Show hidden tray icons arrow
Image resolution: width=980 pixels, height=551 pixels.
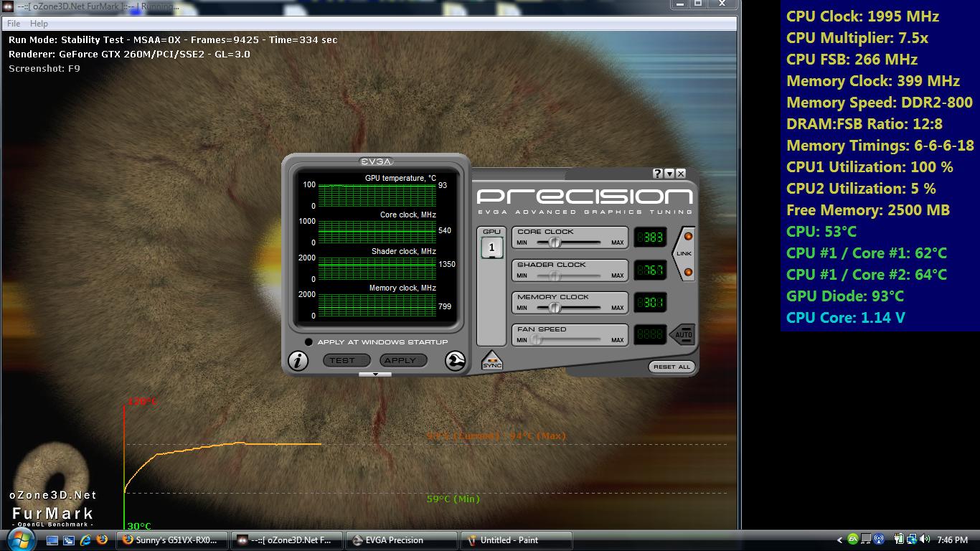[x=839, y=540]
